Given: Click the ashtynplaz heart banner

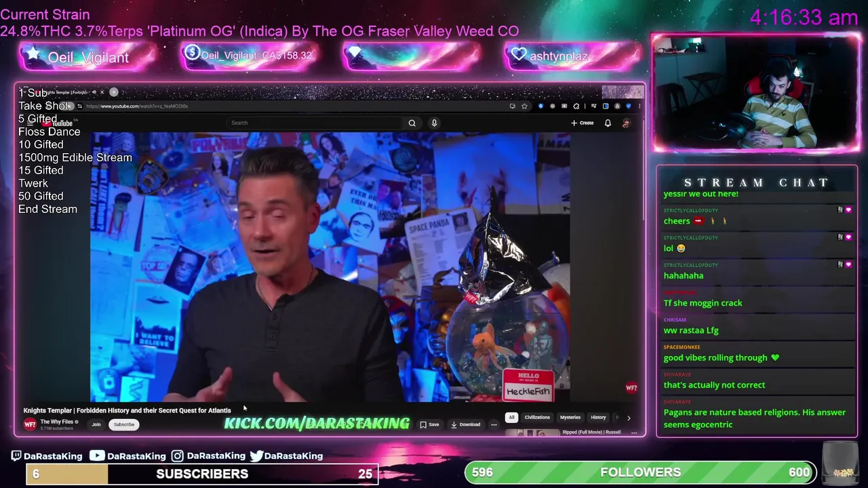Looking at the screenshot, I should click(x=572, y=56).
